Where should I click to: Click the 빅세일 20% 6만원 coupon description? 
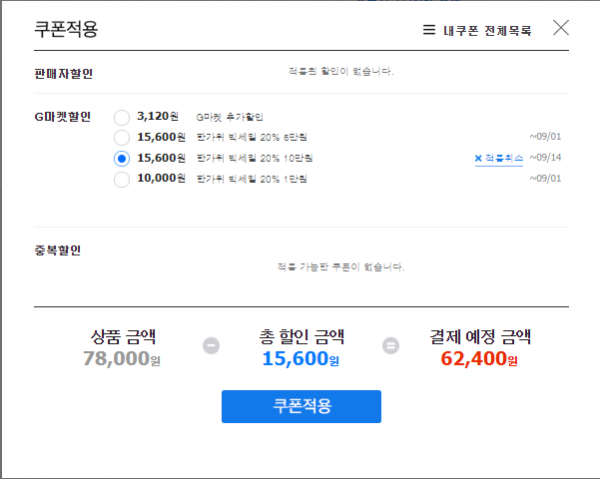252,137
